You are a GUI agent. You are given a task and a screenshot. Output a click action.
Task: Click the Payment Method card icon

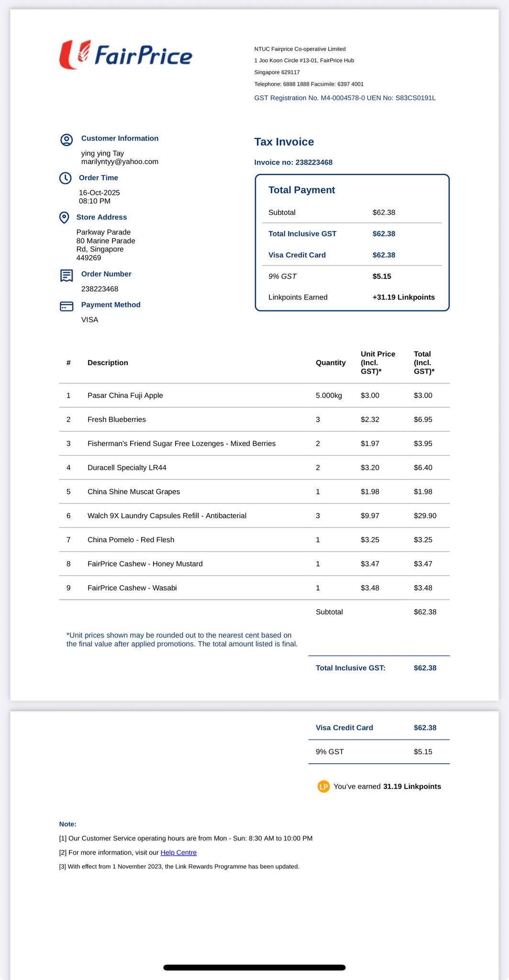[66, 306]
